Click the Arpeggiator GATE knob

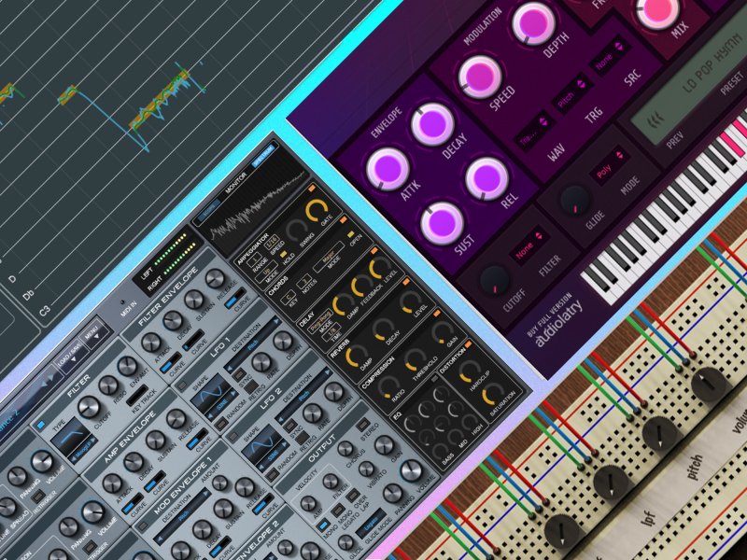click(x=317, y=211)
